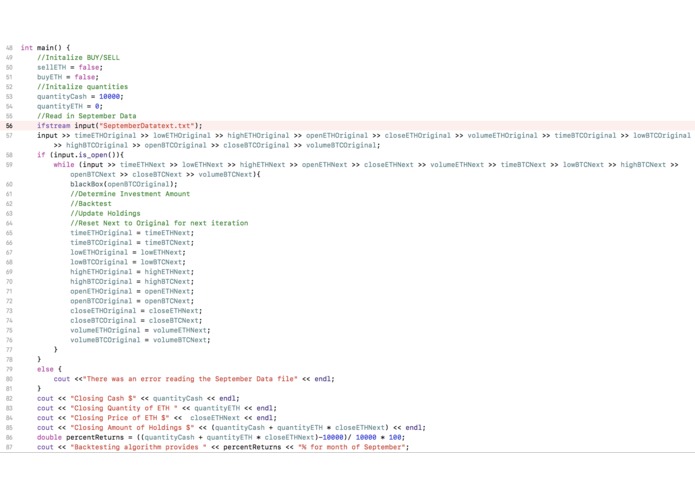Click 'highBTCOriginal = highBTCNext;' line
Viewport: 695px width, 494px height.
(x=132, y=282)
